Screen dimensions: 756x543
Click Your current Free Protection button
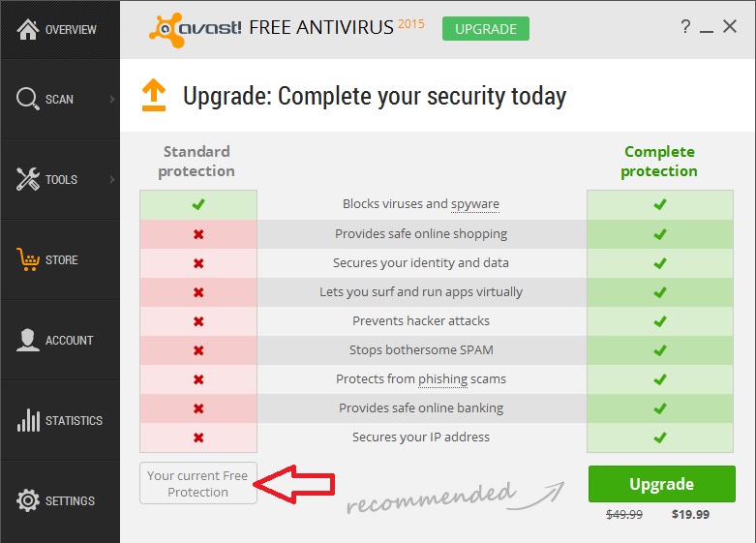198,483
